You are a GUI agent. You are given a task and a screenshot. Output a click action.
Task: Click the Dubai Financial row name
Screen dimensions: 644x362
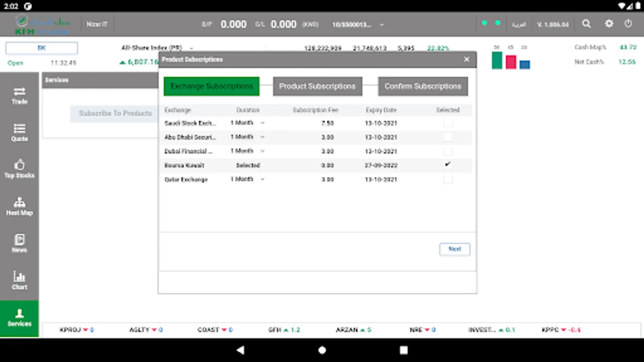188,151
